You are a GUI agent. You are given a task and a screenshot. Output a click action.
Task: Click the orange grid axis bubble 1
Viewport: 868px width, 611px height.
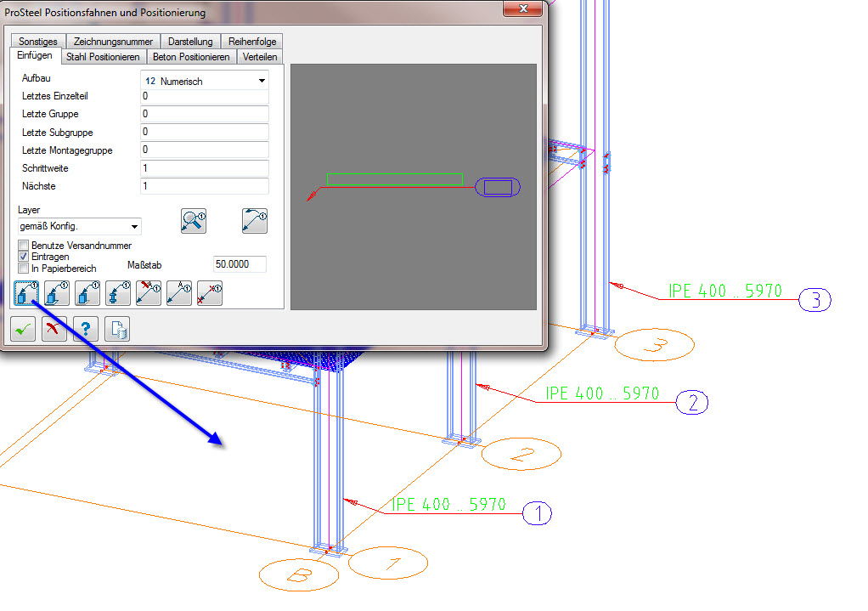(388, 563)
